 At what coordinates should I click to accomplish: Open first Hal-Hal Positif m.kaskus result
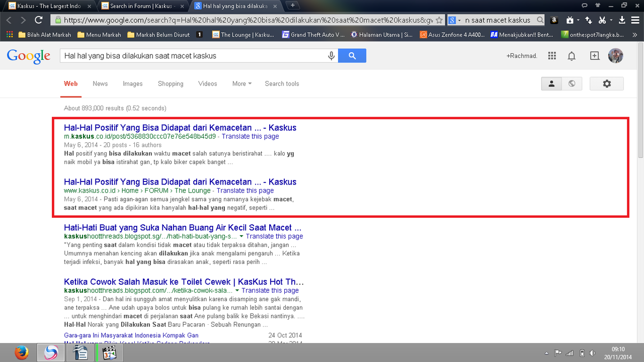(180, 128)
